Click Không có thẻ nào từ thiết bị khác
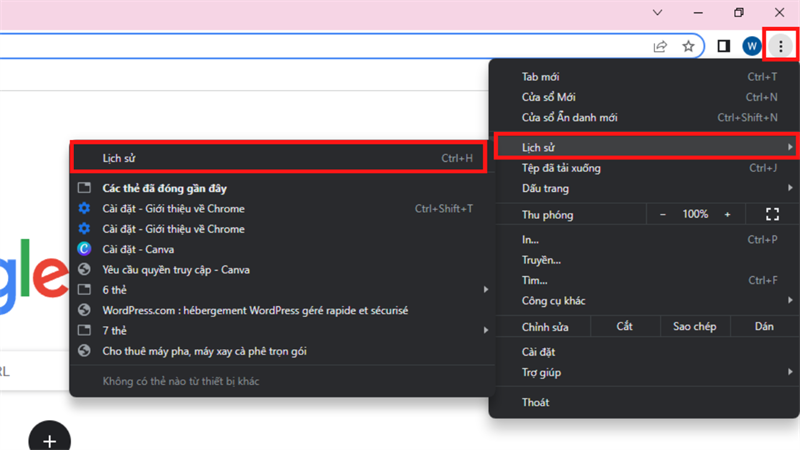Viewport: 800px width, 450px height. click(x=181, y=381)
